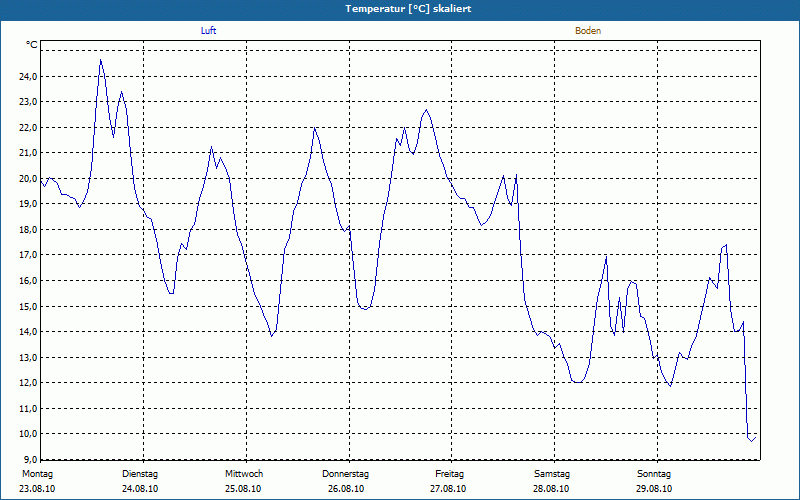The height and width of the screenshot is (500, 800).
Task: Click the date 28.08.10
Action: point(551,489)
